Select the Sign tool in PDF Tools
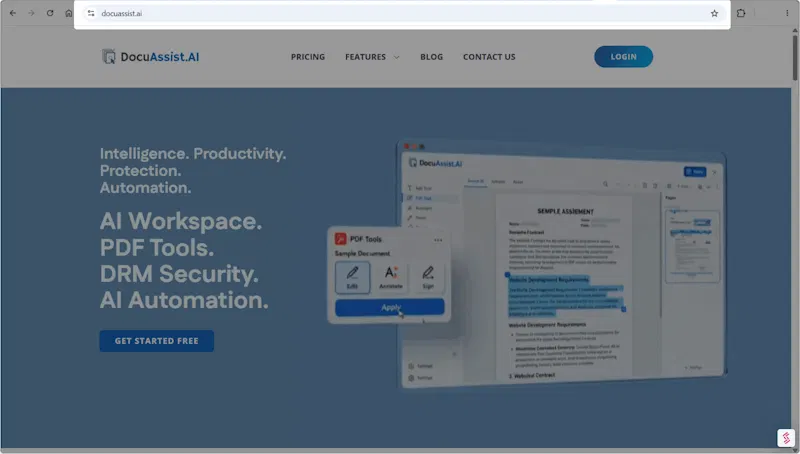Image resolution: width=800 pixels, height=454 pixels. [x=428, y=278]
